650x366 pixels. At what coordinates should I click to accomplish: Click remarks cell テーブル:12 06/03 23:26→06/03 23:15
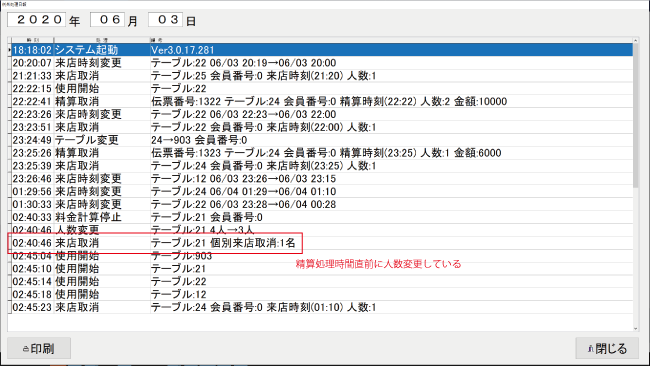(x=391, y=178)
